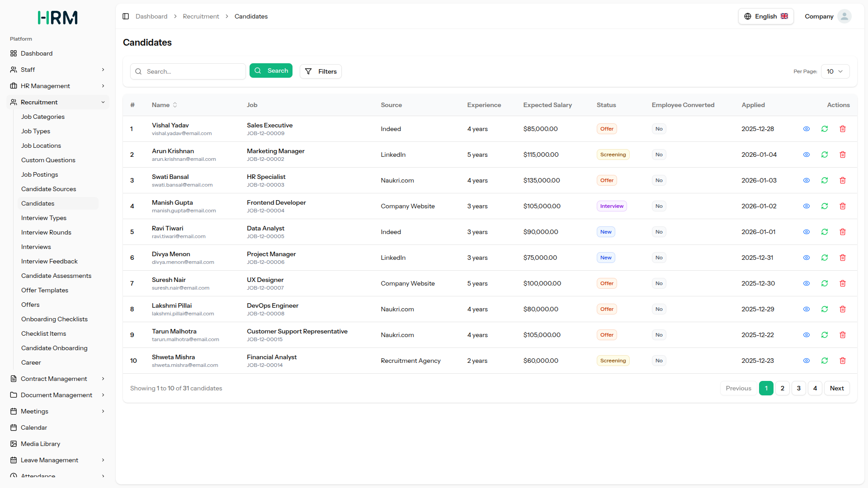
Task: View Shweta Mishra using the eye icon
Action: tap(806, 361)
